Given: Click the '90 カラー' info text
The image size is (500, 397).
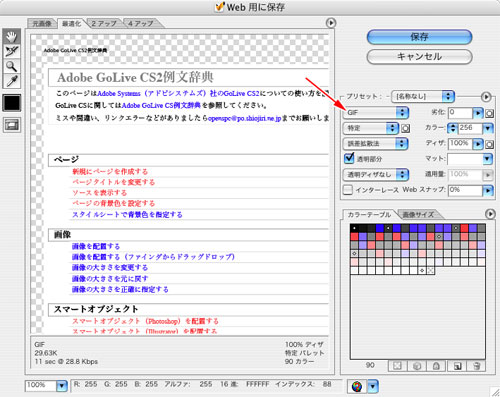Looking at the screenshot, I should tap(299, 361).
